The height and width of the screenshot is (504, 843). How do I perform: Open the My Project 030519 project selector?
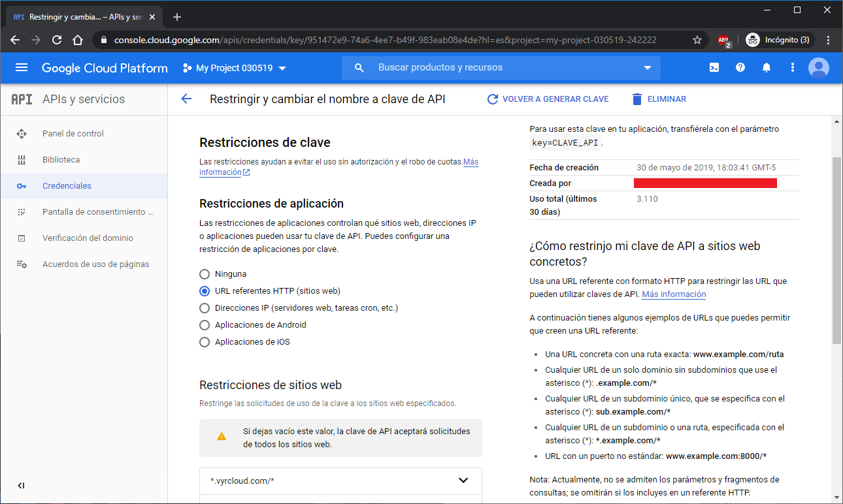(x=235, y=68)
